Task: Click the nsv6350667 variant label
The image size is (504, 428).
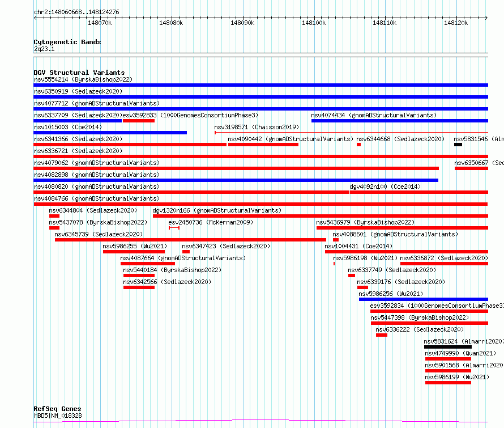Action: point(479,163)
